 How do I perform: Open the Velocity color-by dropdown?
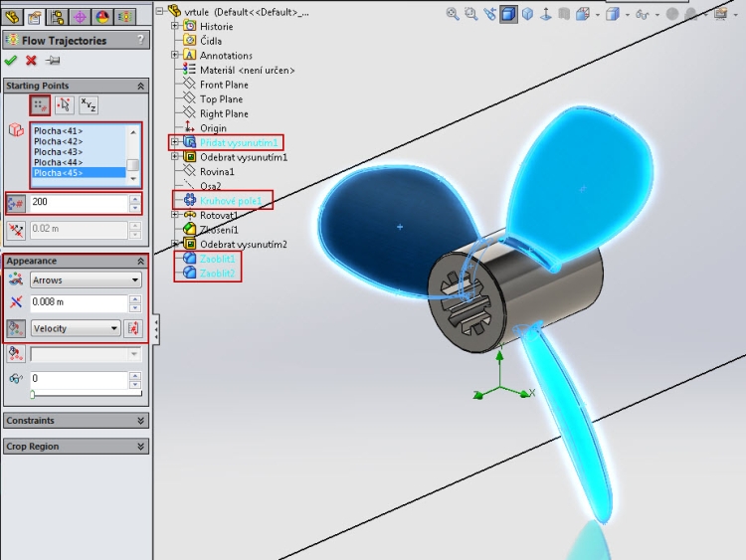pos(76,328)
